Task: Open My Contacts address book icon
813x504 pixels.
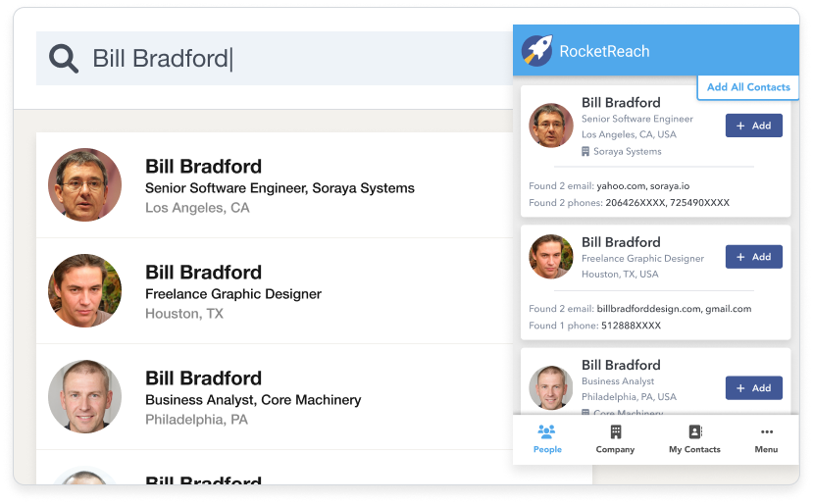Action: click(694, 431)
